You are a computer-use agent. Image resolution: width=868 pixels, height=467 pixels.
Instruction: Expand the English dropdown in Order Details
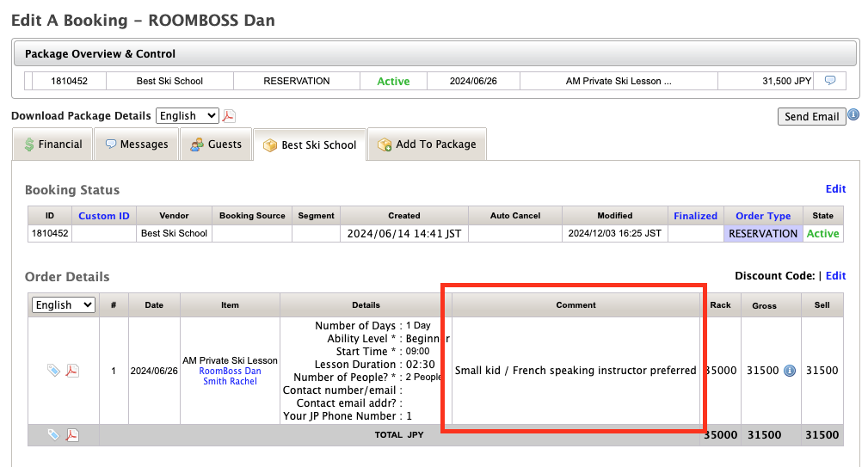[64, 305]
